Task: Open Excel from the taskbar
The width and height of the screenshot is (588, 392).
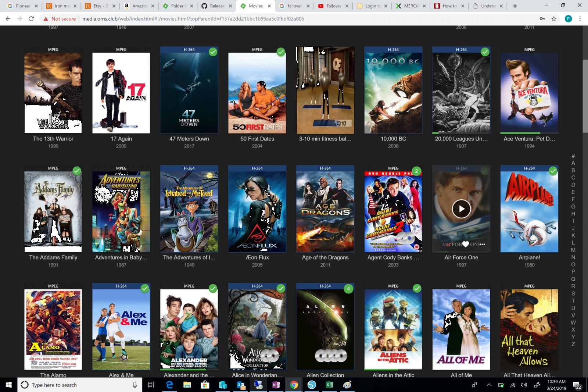Action: tap(330, 385)
